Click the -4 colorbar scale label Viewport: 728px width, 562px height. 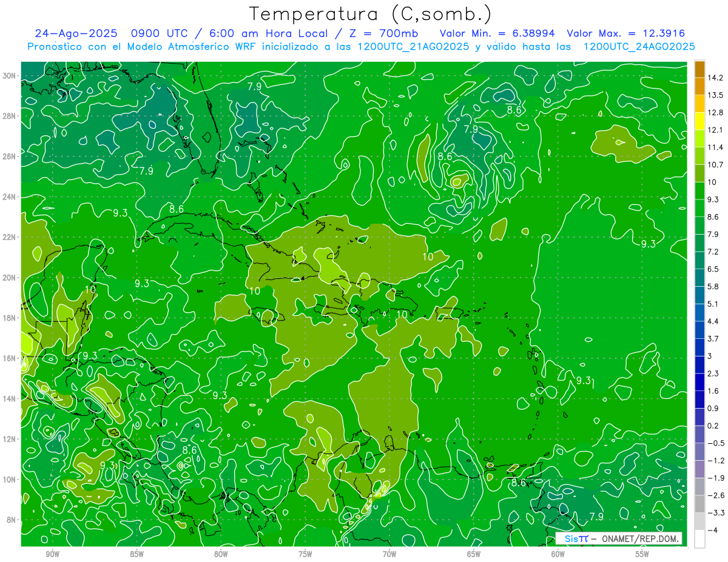[x=712, y=530]
